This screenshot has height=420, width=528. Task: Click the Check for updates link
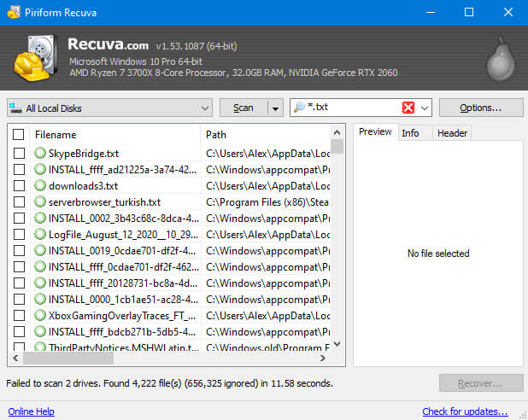coord(465,411)
